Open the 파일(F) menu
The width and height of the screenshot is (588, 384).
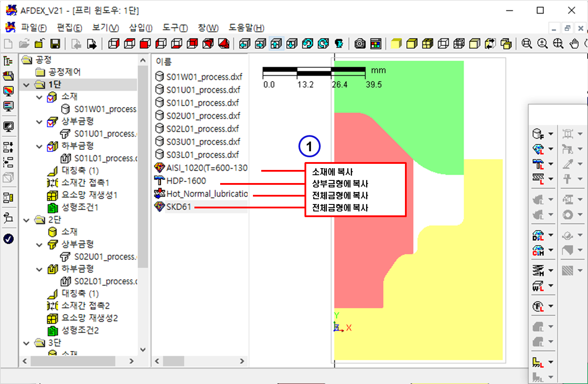click(x=34, y=28)
